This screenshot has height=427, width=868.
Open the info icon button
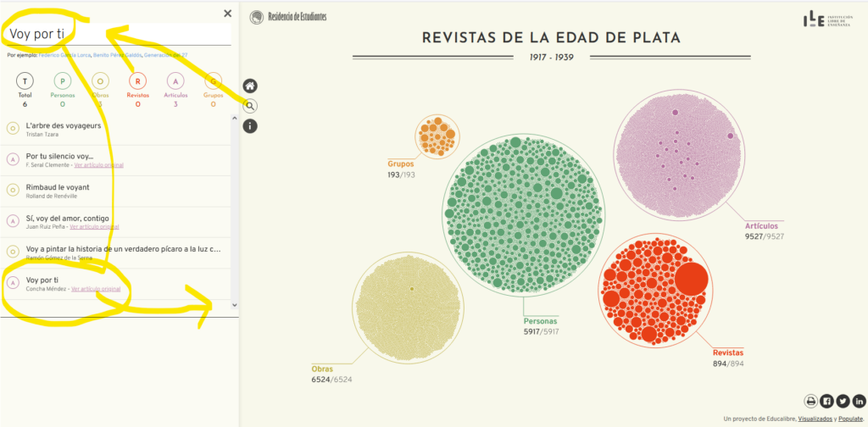(x=250, y=126)
